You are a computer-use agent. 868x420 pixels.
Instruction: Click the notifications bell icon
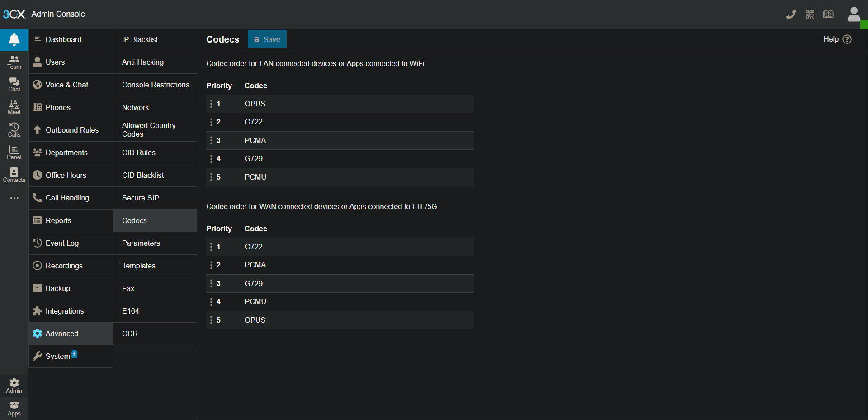[x=14, y=39]
